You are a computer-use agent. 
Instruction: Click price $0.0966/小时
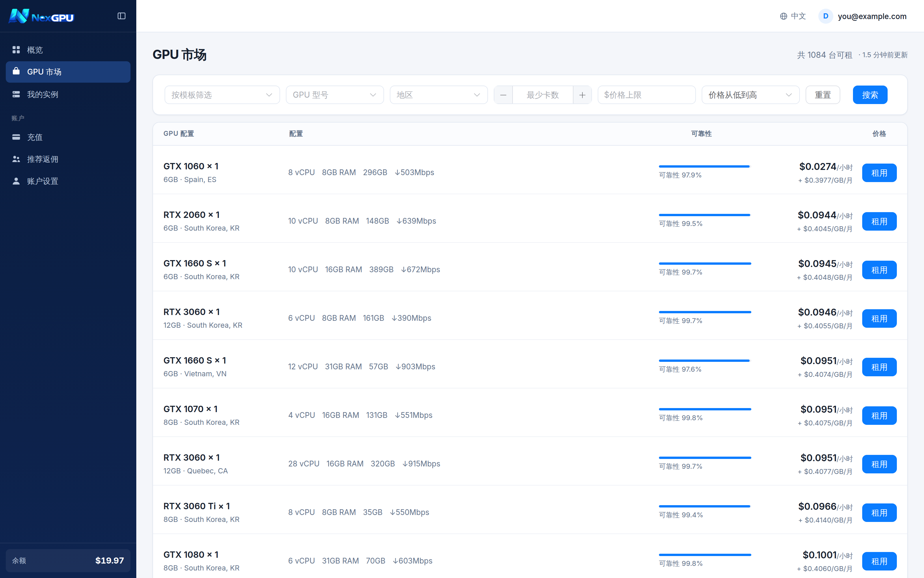point(826,507)
